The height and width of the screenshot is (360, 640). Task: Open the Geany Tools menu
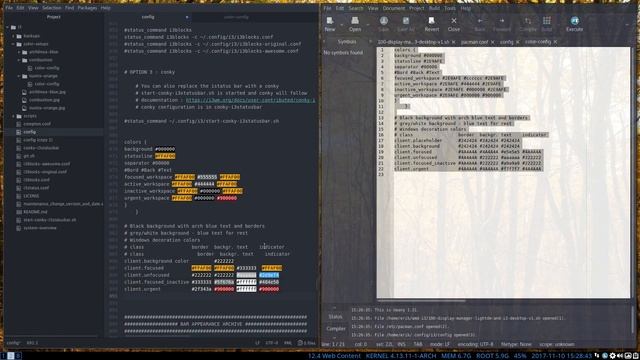(450, 8)
